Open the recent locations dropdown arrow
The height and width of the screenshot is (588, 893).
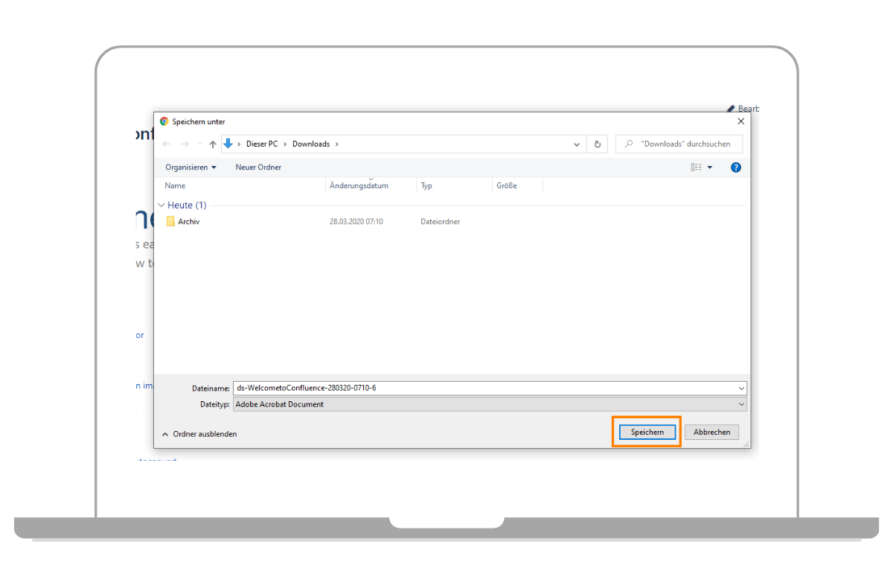coord(199,144)
